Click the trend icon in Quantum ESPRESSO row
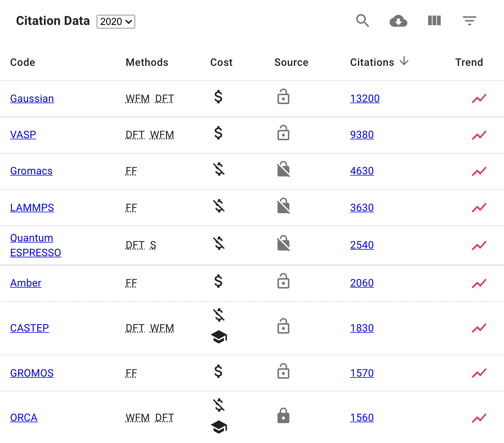 (479, 246)
